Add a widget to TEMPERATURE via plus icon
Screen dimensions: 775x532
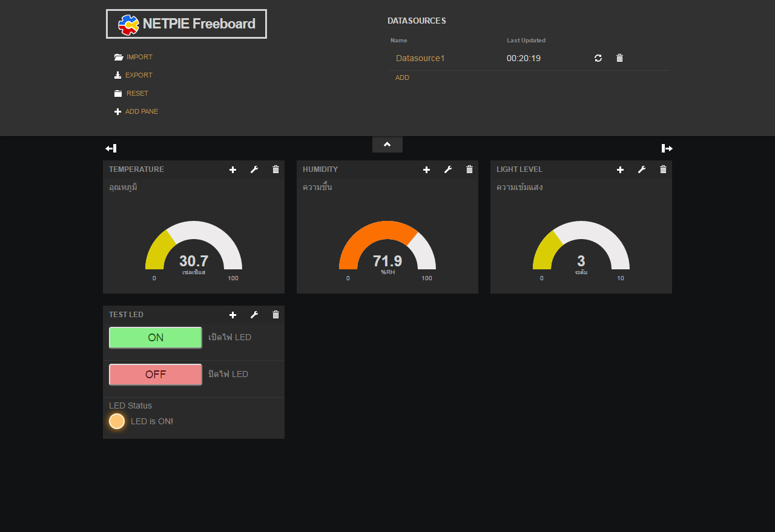pos(232,169)
